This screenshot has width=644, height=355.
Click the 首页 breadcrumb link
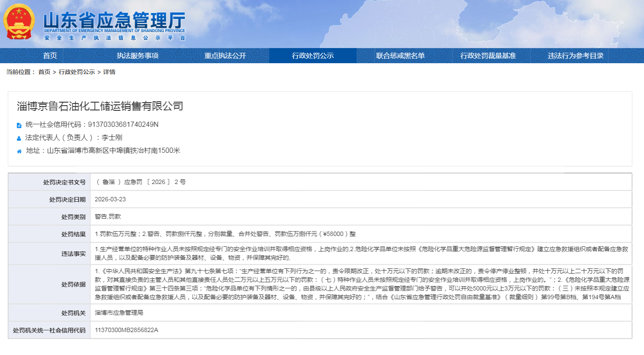pyautogui.click(x=44, y=72)
